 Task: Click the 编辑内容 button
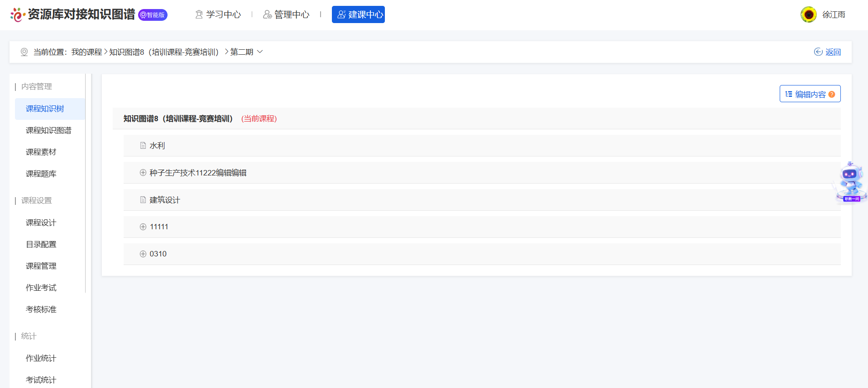click(x=810, y=94)
